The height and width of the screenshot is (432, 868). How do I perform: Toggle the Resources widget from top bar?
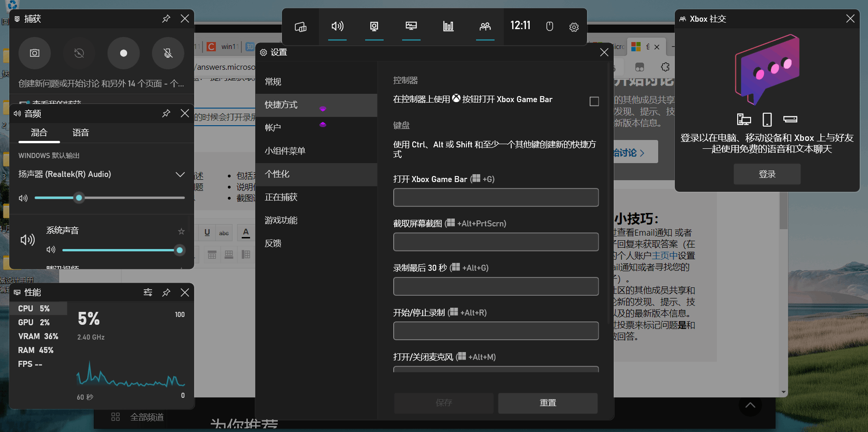point(448,26)
